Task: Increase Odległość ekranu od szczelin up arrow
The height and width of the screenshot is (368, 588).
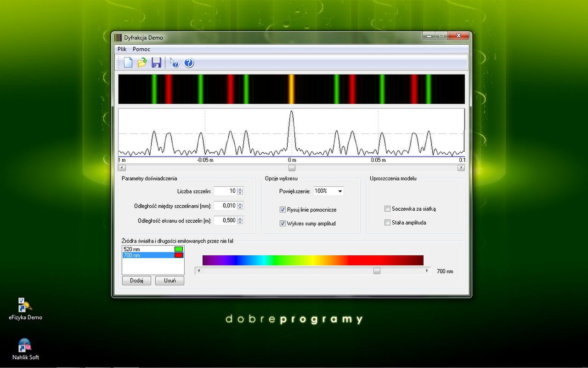Action: tap(240, 218)
